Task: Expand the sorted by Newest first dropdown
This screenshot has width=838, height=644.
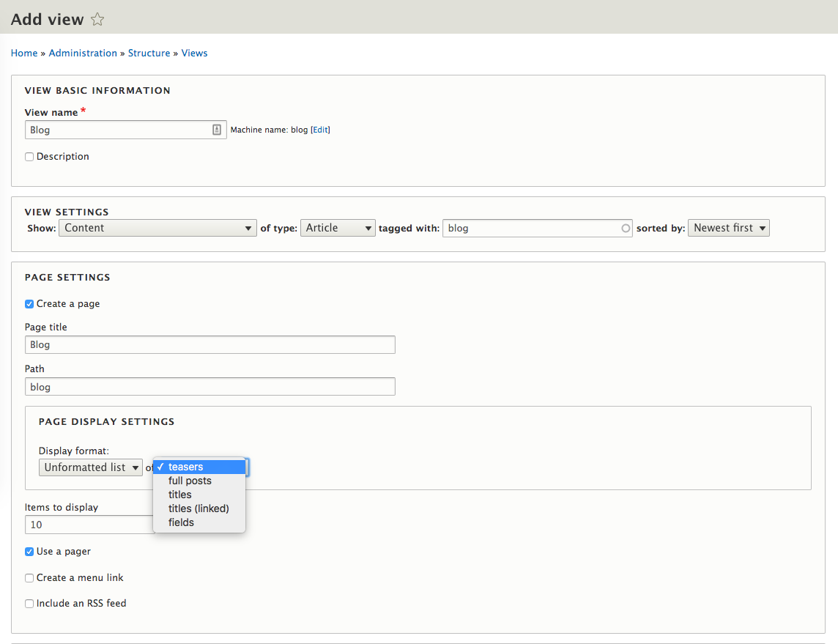Action: [x=728, y=228]
